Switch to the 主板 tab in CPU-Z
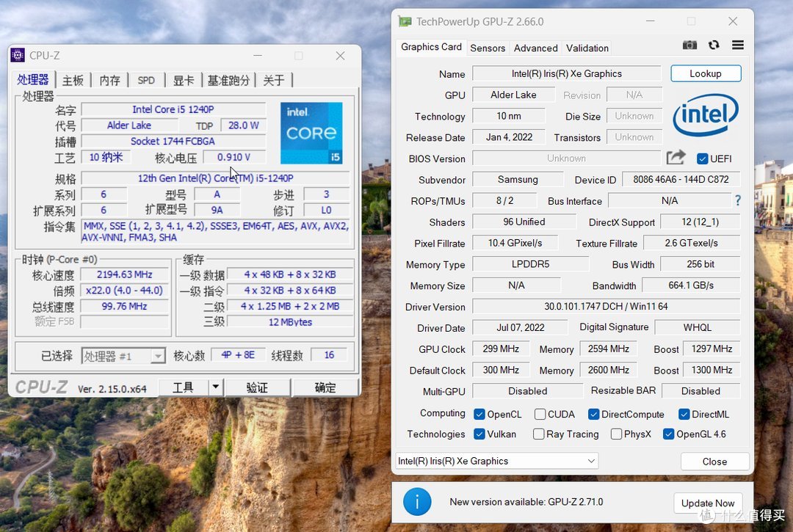This screenshot has width=793, height=532. tap(73, 80)
